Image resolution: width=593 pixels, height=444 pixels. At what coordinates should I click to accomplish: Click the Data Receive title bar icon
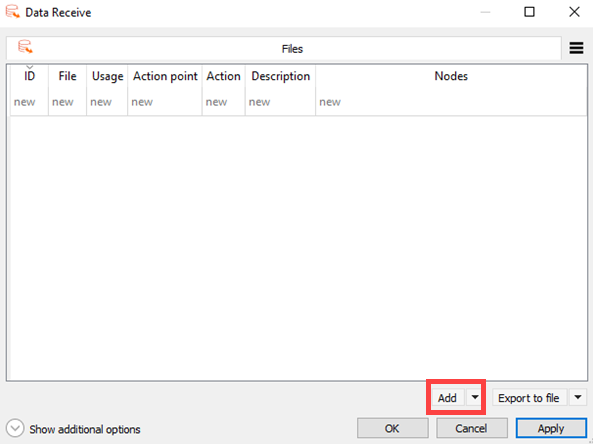[x=12, y=12]
